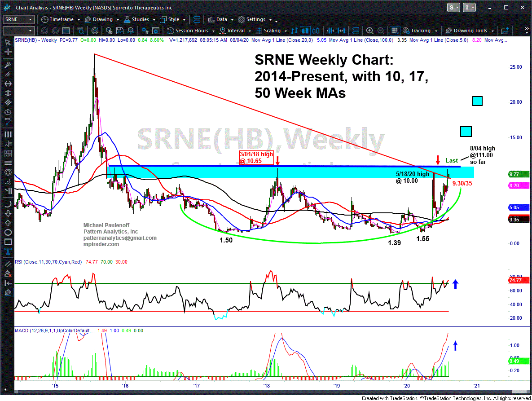The width and height of the screenshot is (532, 401).
Task: Open the empty combo box below SRNE
Action: click(19, 31)
